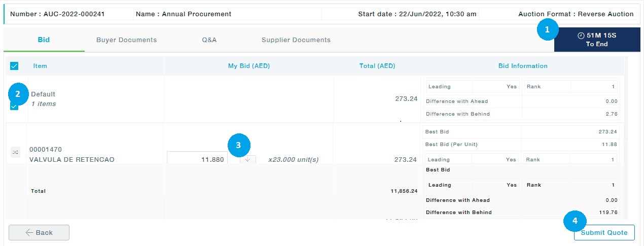
Task: Click the shuffle icon beside item 00001470
Action: coord(15,152)
